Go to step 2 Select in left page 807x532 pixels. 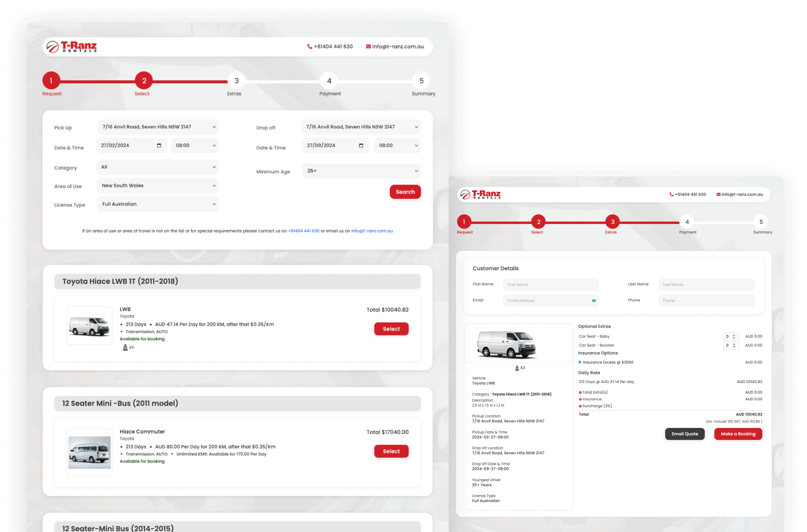click(x=144, y=81)
